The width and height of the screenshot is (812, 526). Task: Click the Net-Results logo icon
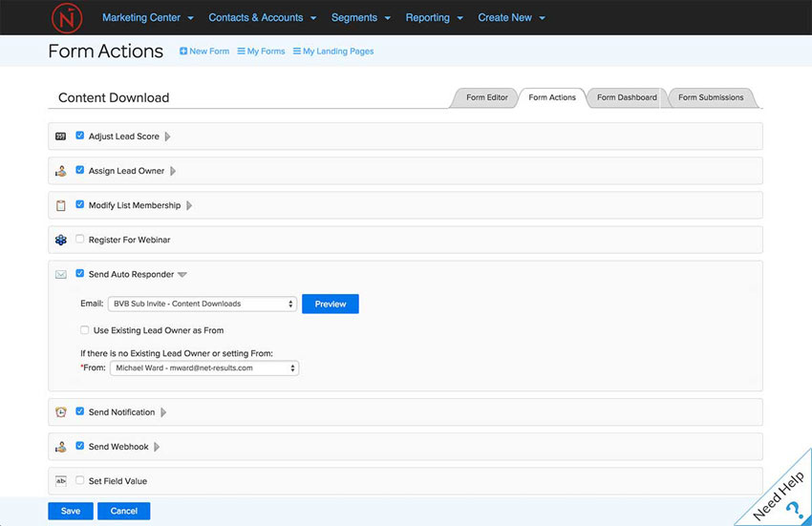tap(64, 17)
